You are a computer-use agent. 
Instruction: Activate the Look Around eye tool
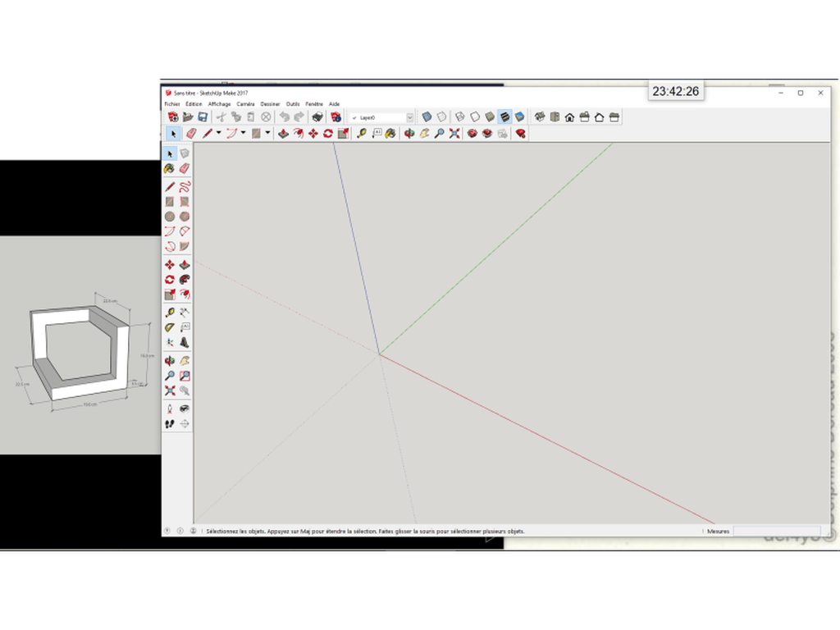click(x=185, y=409)
